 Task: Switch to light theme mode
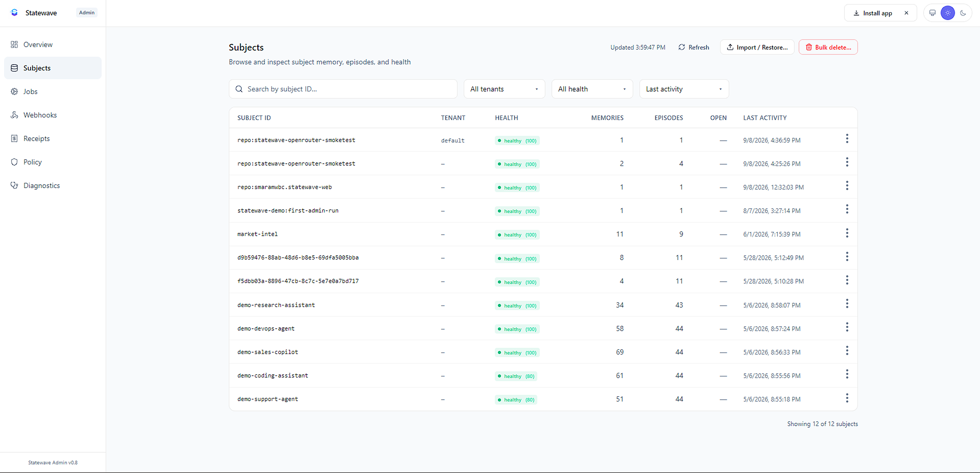click(948, 13)
